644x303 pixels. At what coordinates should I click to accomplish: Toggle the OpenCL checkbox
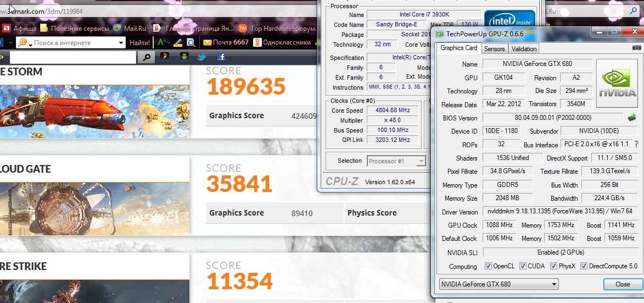(x=488, y=267)
